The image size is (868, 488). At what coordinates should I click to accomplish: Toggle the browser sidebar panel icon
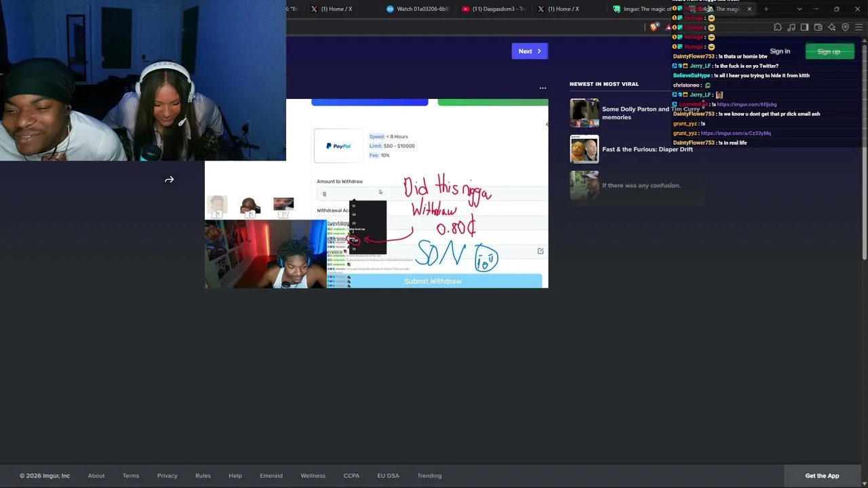pos(804,27)
